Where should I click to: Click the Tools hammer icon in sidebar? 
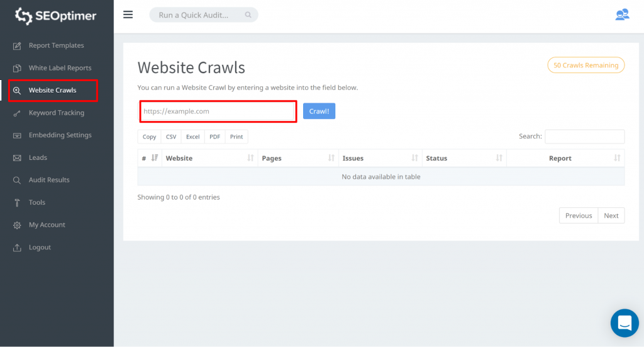[x=17, y=203]
